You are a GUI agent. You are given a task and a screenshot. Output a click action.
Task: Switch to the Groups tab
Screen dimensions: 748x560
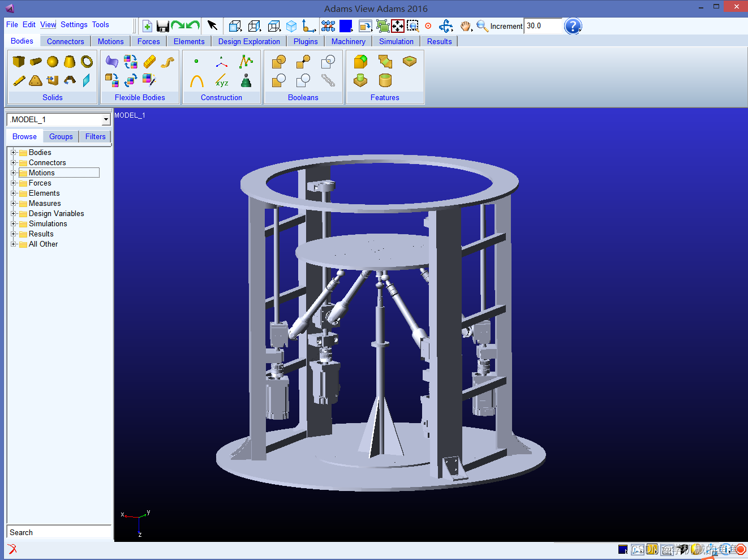click(61, 137)
